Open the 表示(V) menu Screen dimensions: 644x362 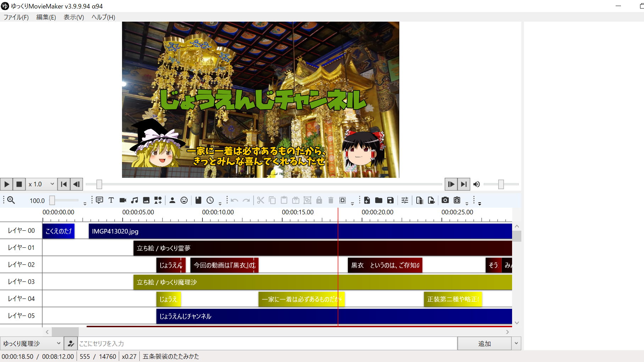pyautogui.click(x=74, y=17)
